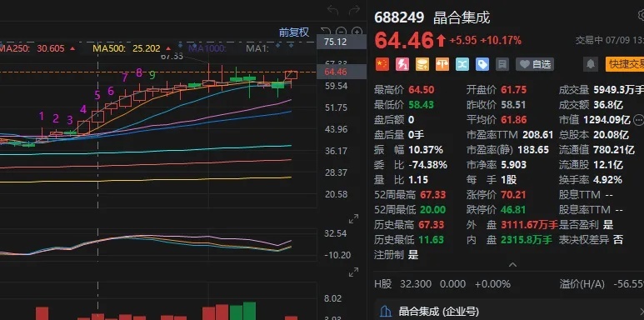The image size is (644, 320).
Task: Click the China flag market icon
Action: [382, 64]
